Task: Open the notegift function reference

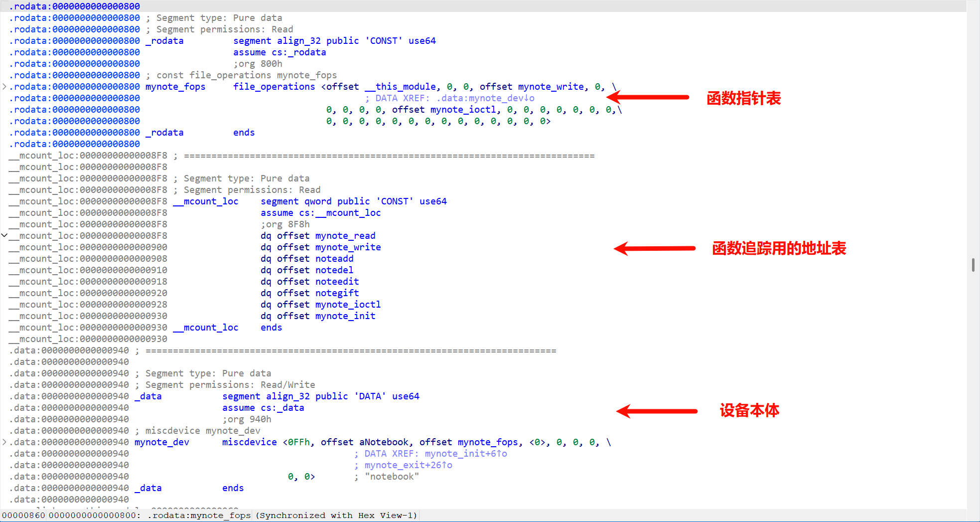Action: pos(337,293)
